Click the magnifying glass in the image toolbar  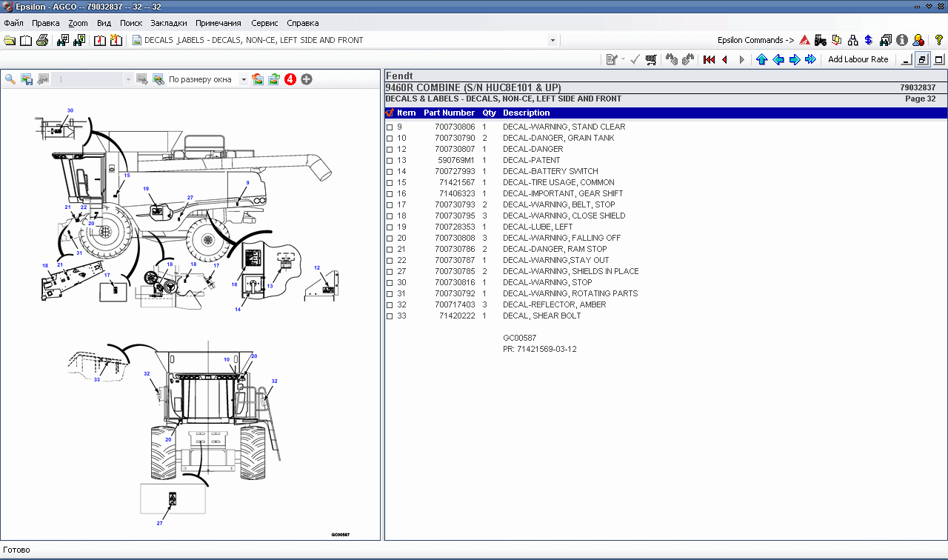click(x=10, y=79)
